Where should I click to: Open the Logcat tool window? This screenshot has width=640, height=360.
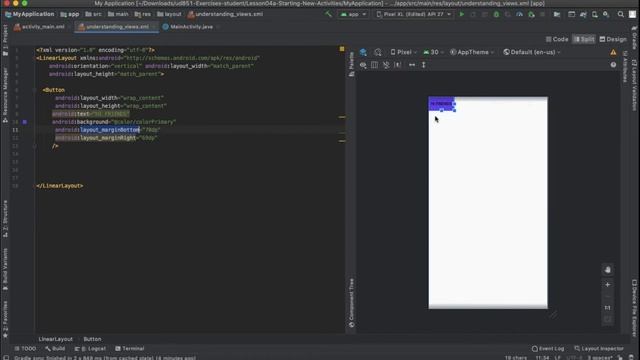[x=90, y=349]
